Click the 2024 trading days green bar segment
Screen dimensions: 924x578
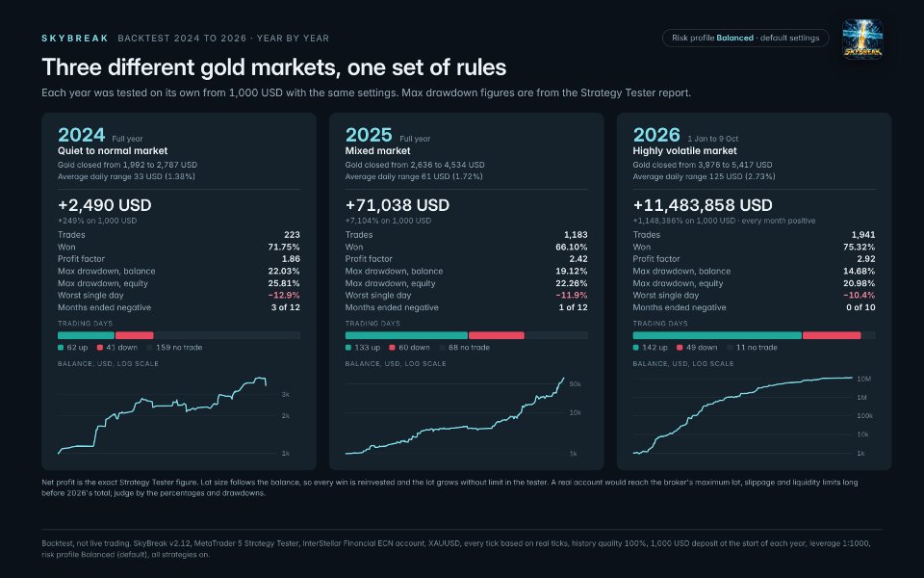pyautogui.click(x=86, y=335)
